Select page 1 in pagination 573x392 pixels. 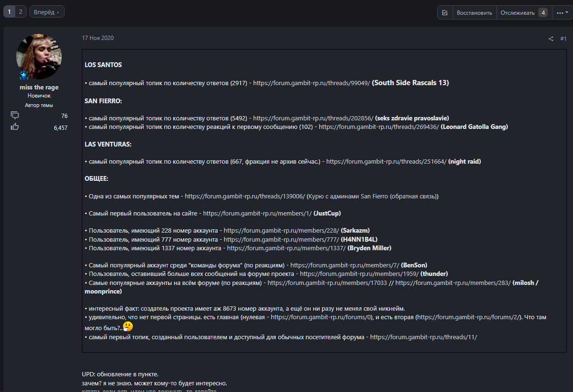click(10, 12)
